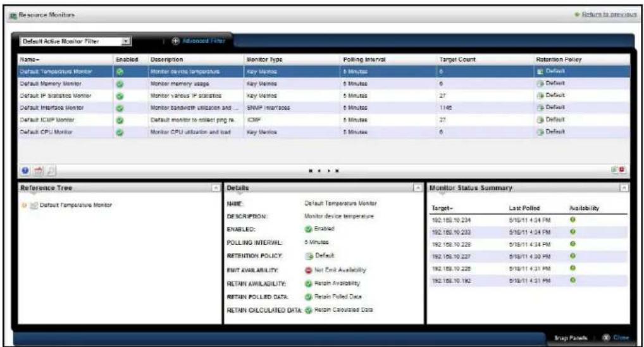Sort by Enabled column header
Screen dimensions: 644x347
pyautogui.click(x=127, y=60)
